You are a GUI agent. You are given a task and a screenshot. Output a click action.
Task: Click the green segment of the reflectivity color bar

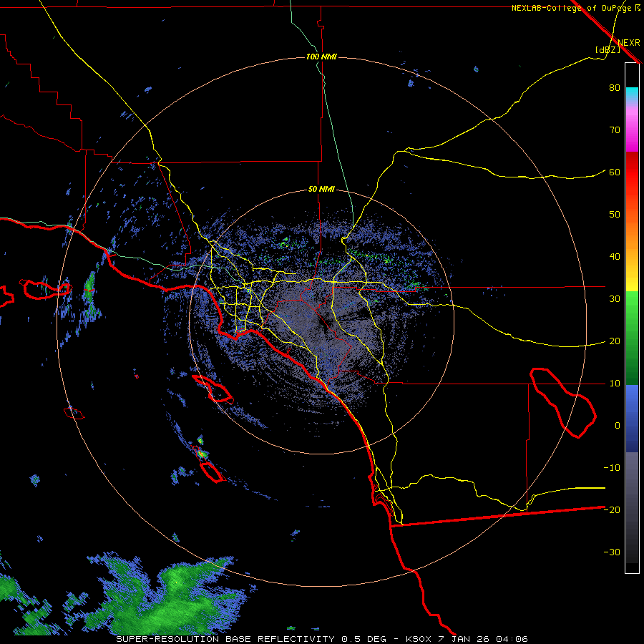[x=632, y=338]
